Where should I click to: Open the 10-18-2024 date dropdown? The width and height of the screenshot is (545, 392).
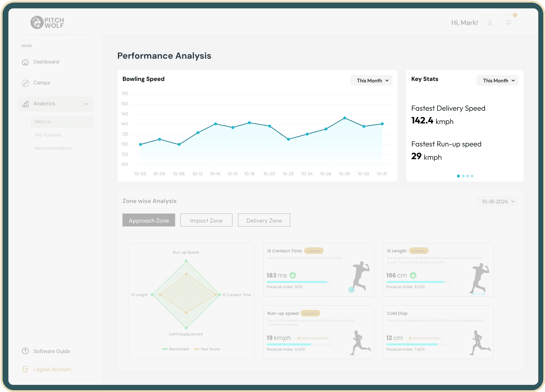[x=497, y=201]
